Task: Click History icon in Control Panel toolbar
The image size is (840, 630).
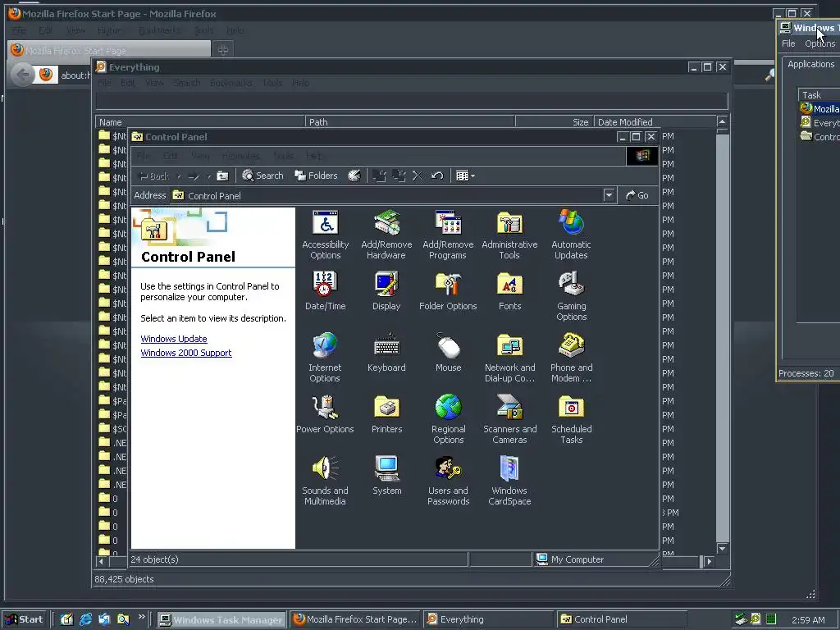Action: click(354, 176)
